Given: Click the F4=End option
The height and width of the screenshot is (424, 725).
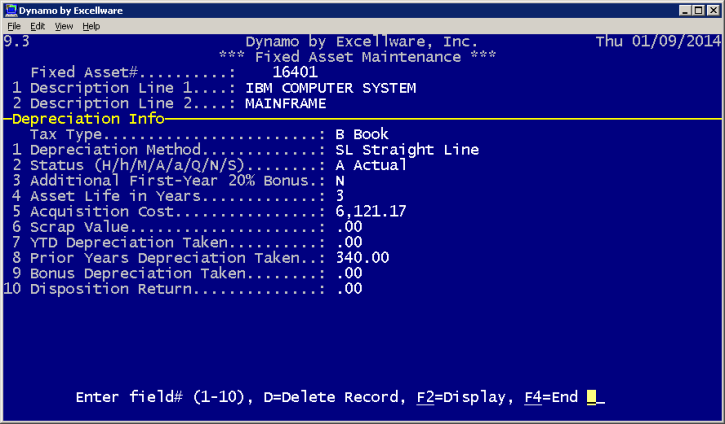Looking at the screenshot, I should click(x=551, y=397).
